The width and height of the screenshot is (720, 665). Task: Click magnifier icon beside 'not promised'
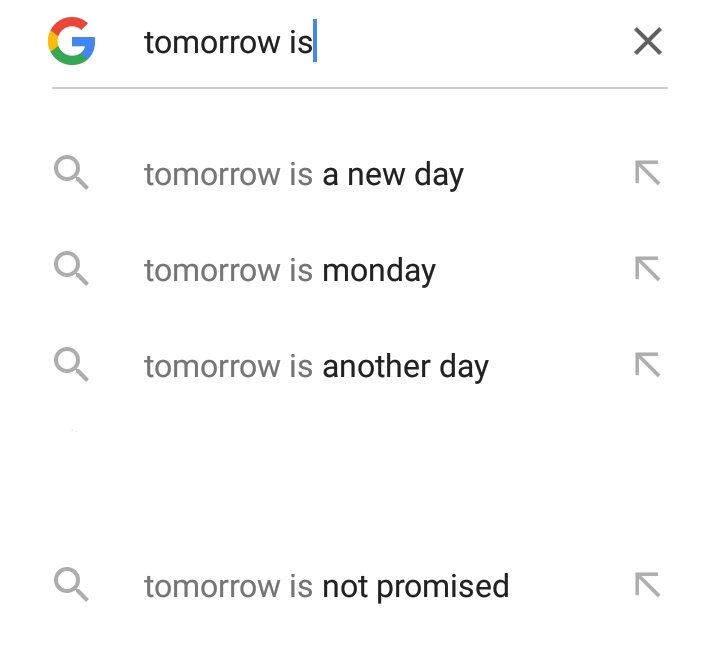tap(71, 585)
